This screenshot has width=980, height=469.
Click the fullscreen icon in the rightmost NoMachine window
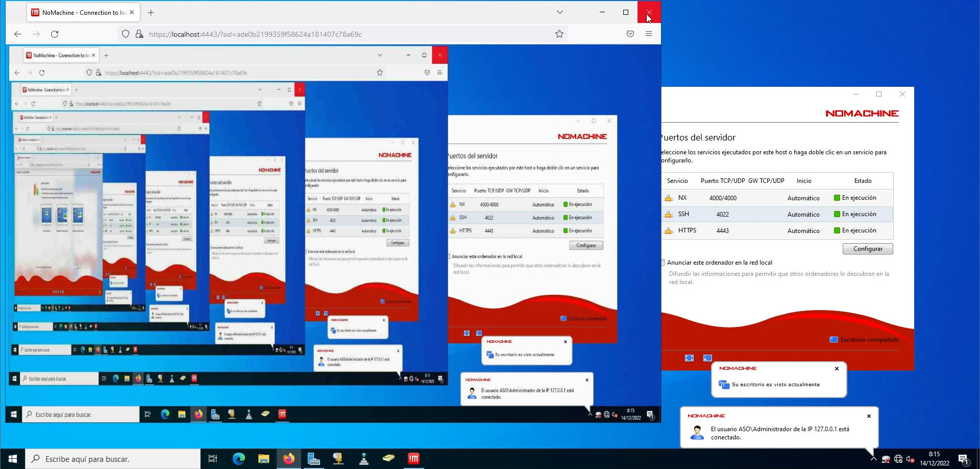pyautogui.click(x=689, y=358)
